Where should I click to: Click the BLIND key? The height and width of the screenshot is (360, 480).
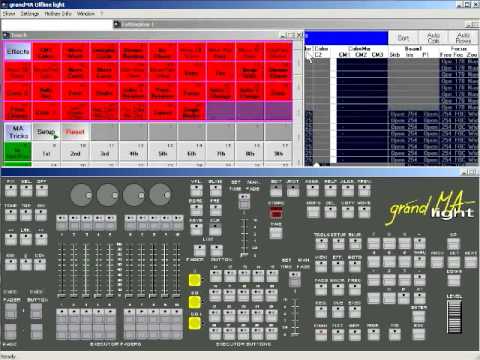click(x=215, y=190)
